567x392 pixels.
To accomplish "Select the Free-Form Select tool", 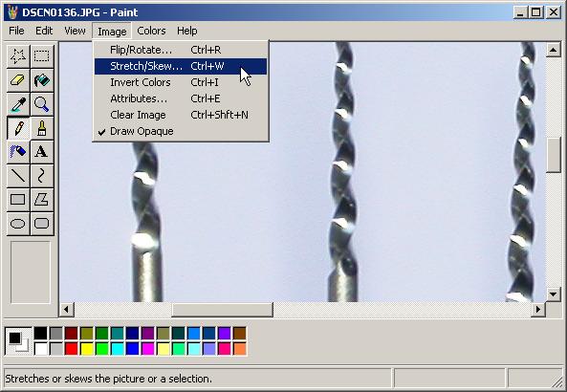I will (18, 56).
